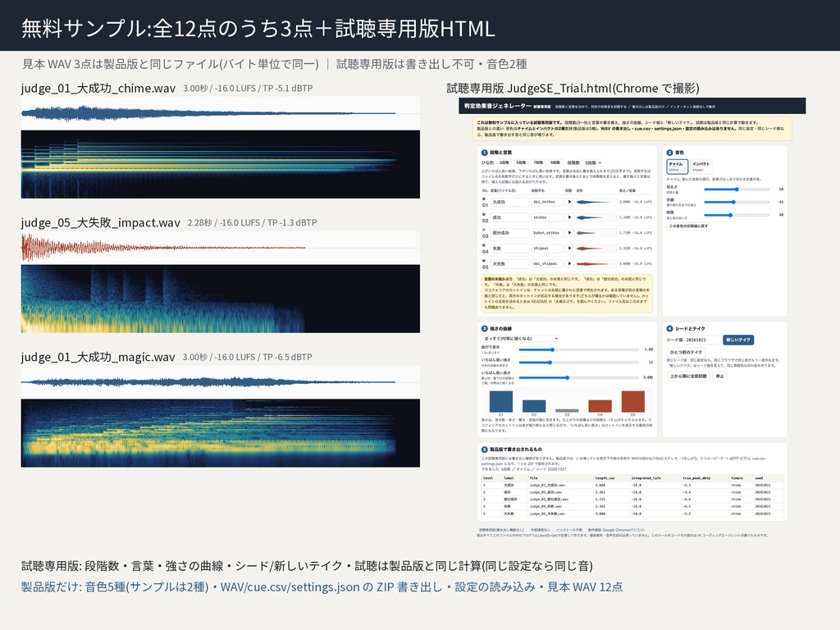This screenshot has width=840, height=630.
Task: Adjust the 余韻 decay slider
Action: 737,202
